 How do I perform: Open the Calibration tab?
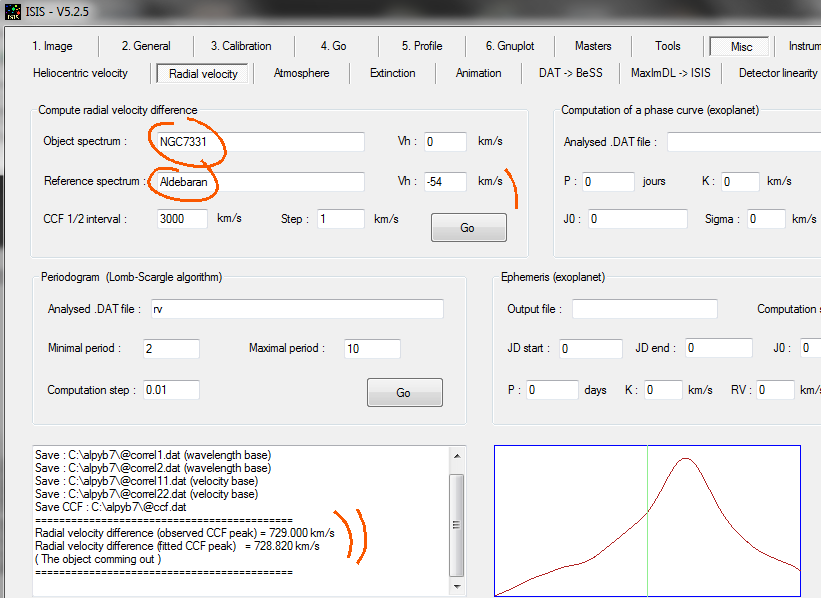pyautogui.click(x=241, y=46)
